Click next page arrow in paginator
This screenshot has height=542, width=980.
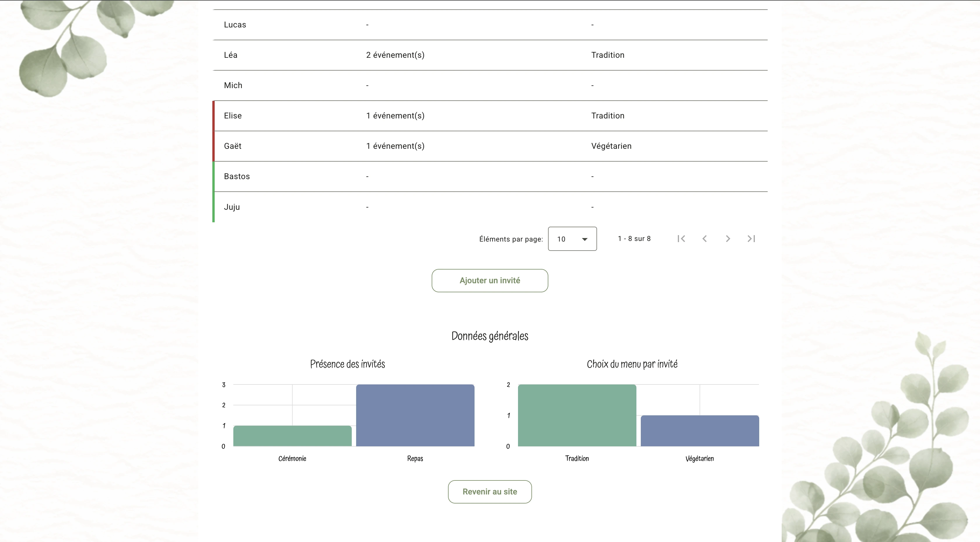[728, 239]
